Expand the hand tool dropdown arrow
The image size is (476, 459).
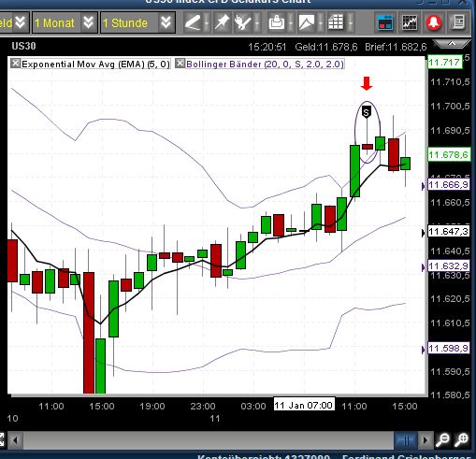click(257, 23)
